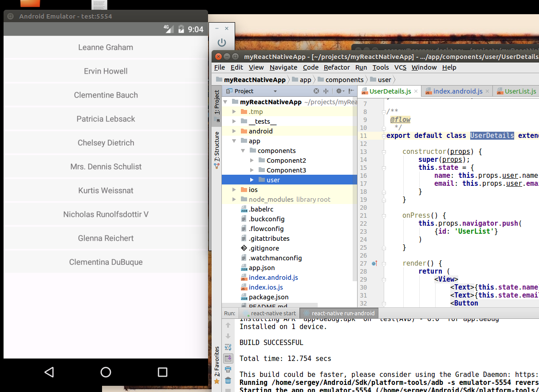Image resolution: width=539 pixels, height=392 pixels.
Task: Open the Z: Structure side tool window
Action: tap(216, 150)
